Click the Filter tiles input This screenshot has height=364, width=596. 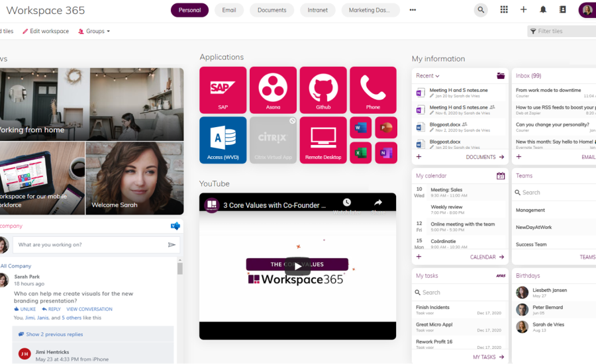[562, 31]
